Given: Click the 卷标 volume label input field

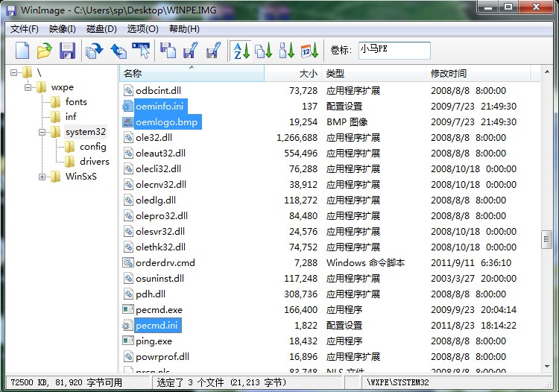Looking at the screenshot, I should point(394,50).
